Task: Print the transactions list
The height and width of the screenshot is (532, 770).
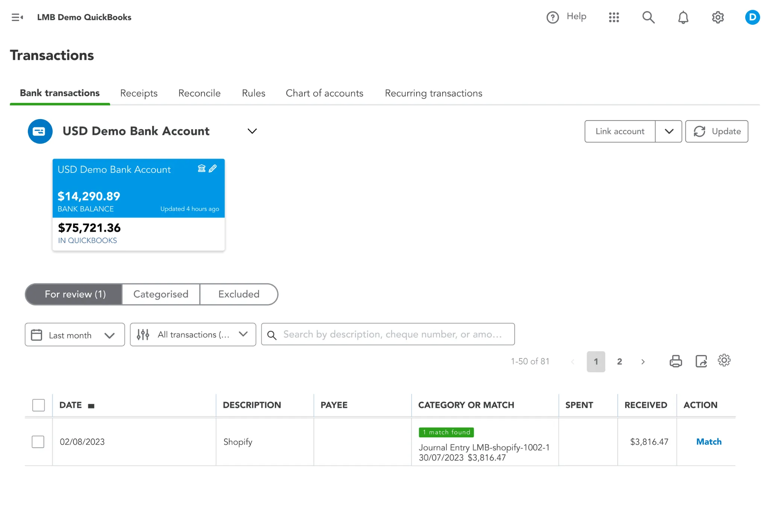Action: tap(675, 361)
